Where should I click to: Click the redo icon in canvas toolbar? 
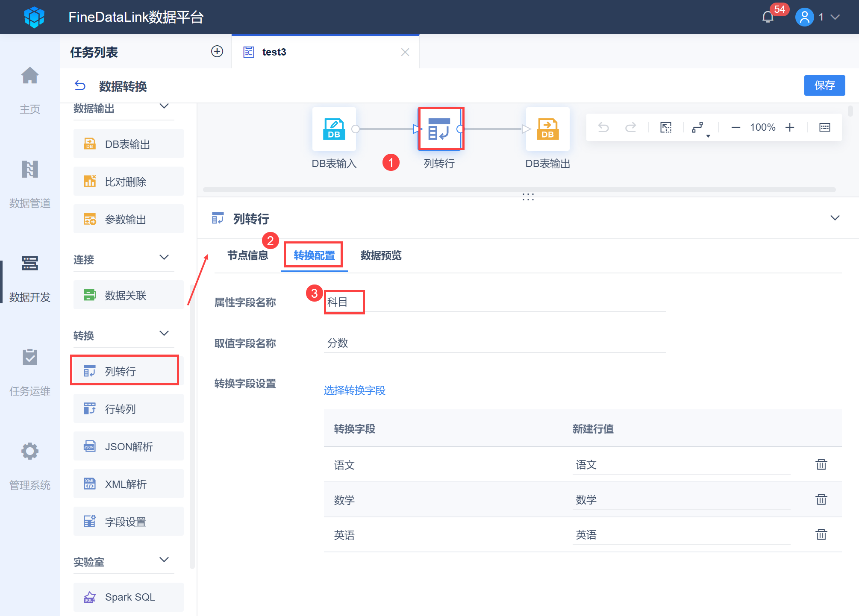point(630,127)
